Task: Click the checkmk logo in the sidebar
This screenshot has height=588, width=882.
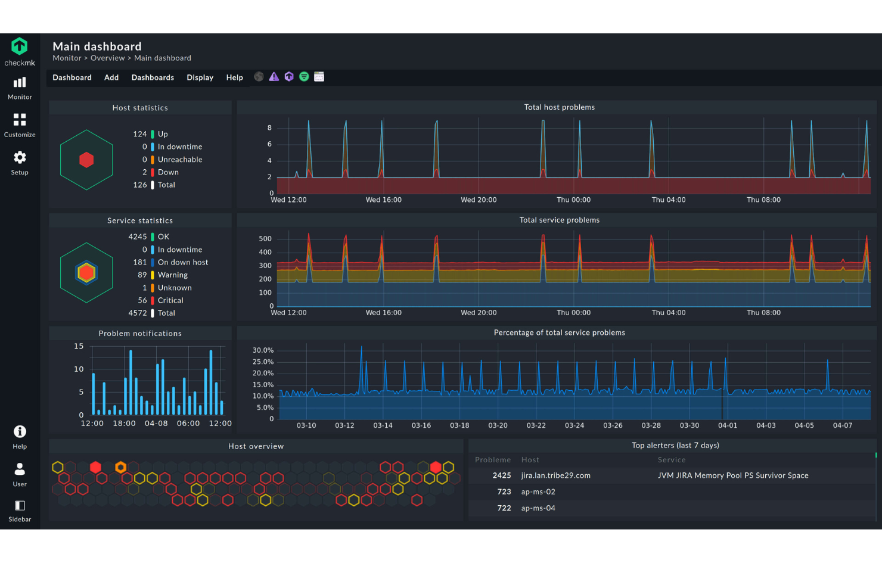Action: (x=20, y=51)
